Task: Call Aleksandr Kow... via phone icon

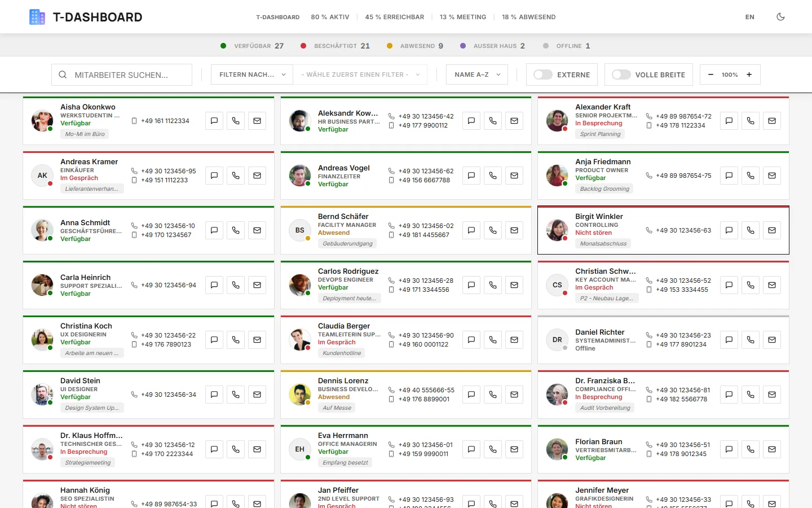Action: pos(493,121)
